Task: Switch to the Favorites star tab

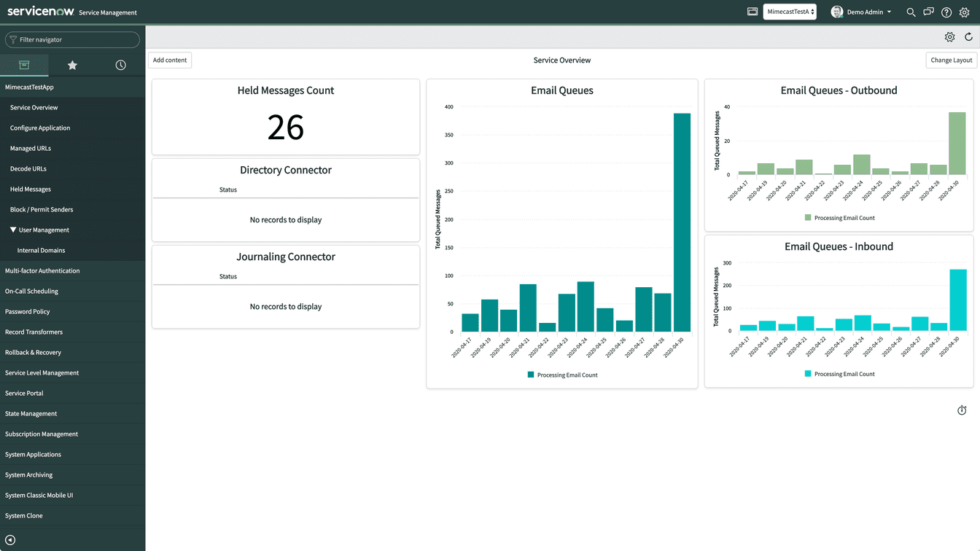Action: click(x=72, y=66)
